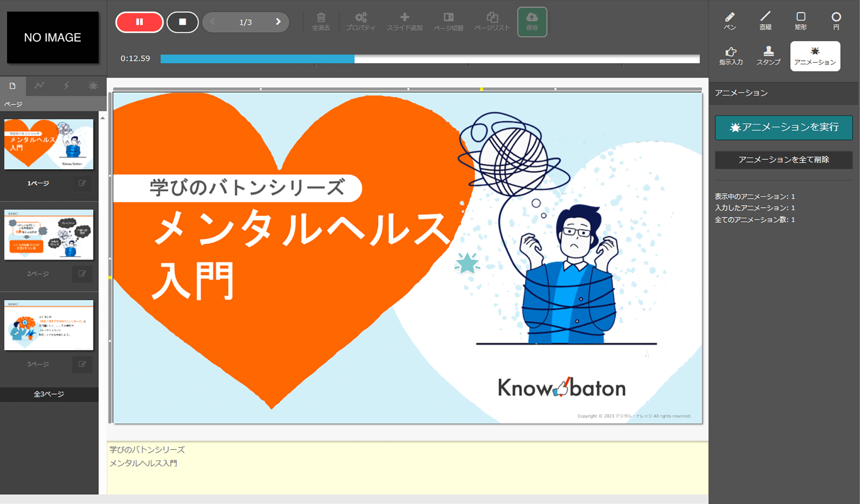860x504 pixels.
Task: Save with the 保存 cloud button
Action: click(532, 22)
